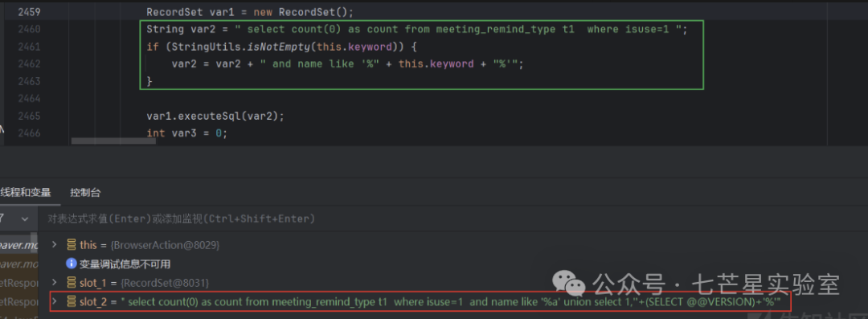Click the horizontal scrollbar under the code editor

coord(113,141)
